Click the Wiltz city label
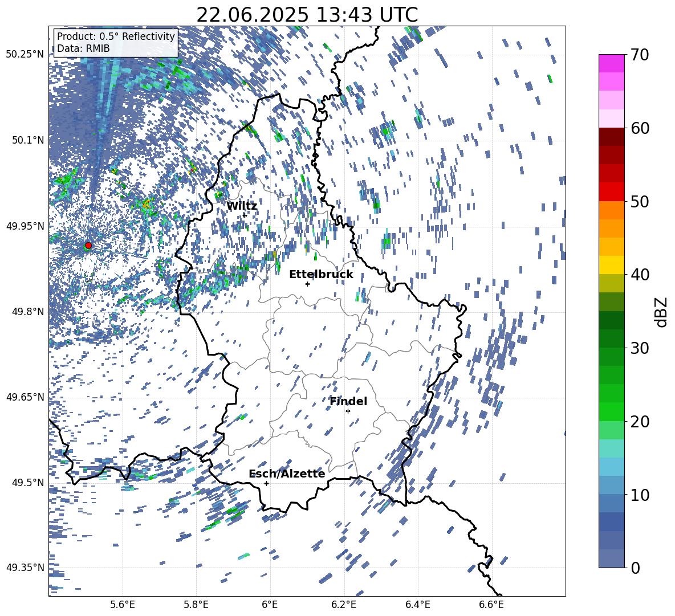 tap(242, 206)
